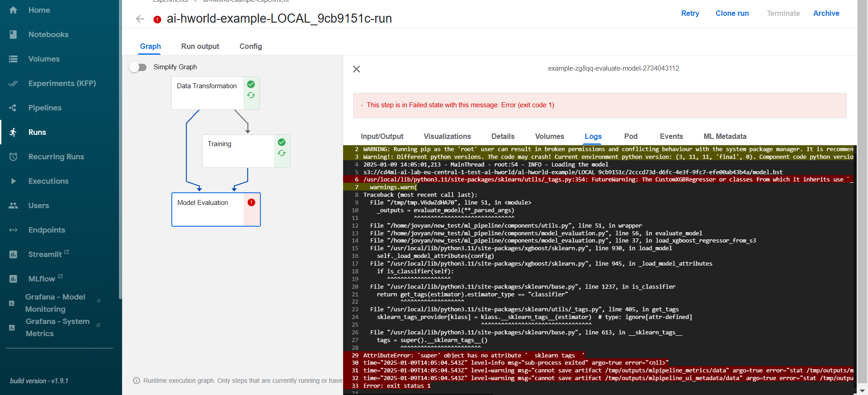Close the step details side panel
The height and width of the screenshot is (395, 868).
tap(356, 69)
